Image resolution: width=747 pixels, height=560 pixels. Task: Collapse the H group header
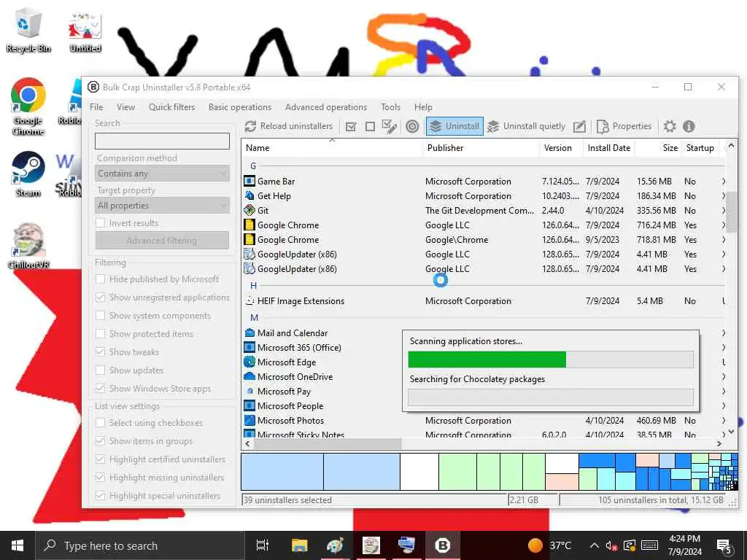pyautogui.click(x=253, y=285)
